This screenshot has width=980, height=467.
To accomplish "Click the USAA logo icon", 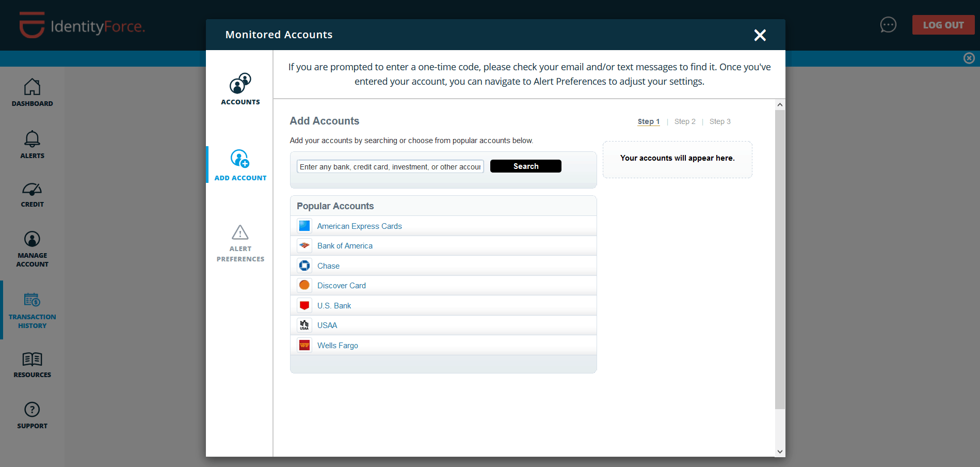I will (x=304, y=325).
